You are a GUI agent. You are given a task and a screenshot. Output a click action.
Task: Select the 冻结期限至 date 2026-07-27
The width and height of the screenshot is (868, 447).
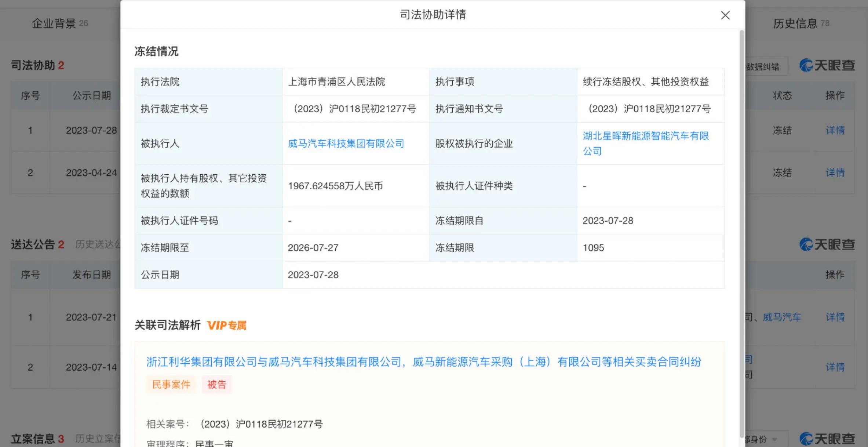[x=313, y=248]
